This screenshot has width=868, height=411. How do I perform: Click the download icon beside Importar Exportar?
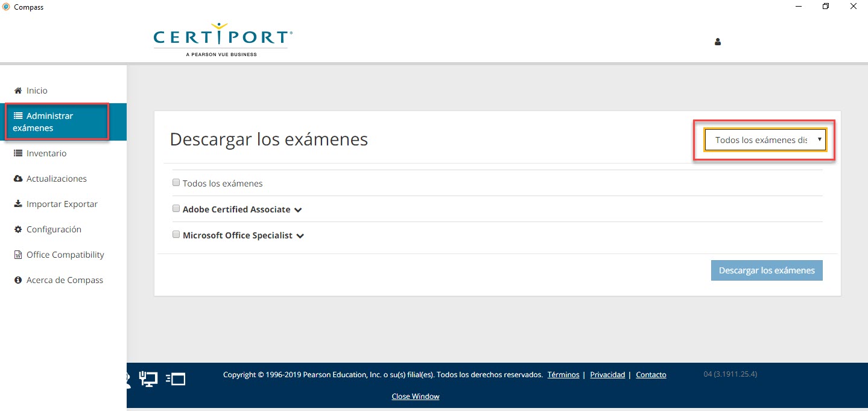[18, 204]
